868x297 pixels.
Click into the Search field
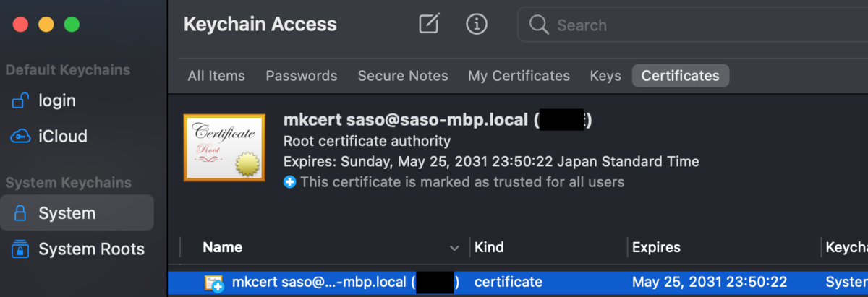tap(693, 25)
